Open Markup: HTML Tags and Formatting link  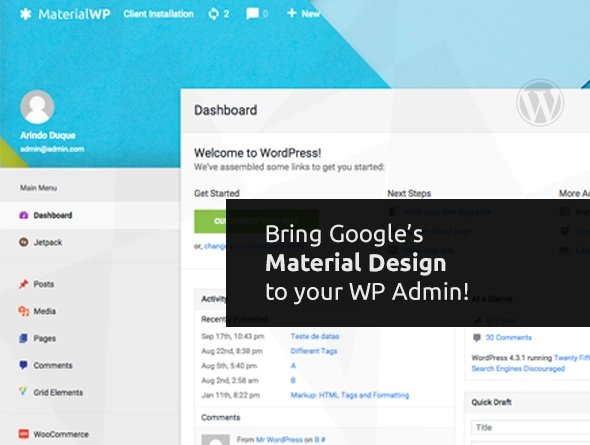click(350, 395)
